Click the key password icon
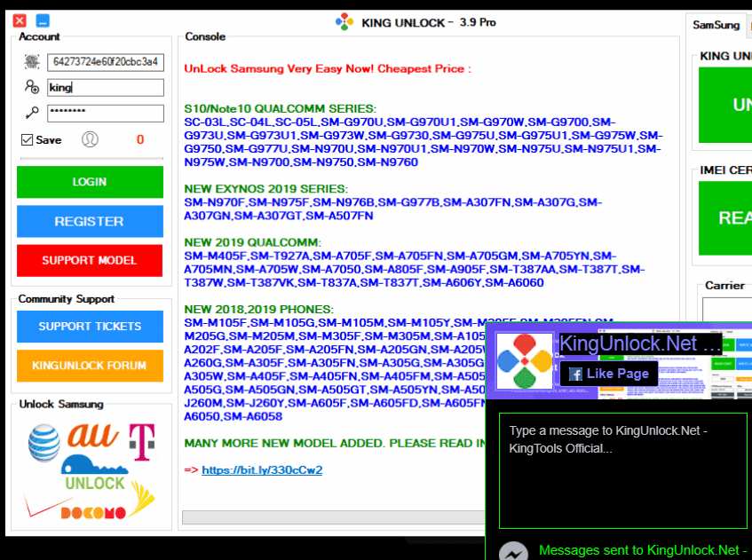 click(x=32, y=113)
